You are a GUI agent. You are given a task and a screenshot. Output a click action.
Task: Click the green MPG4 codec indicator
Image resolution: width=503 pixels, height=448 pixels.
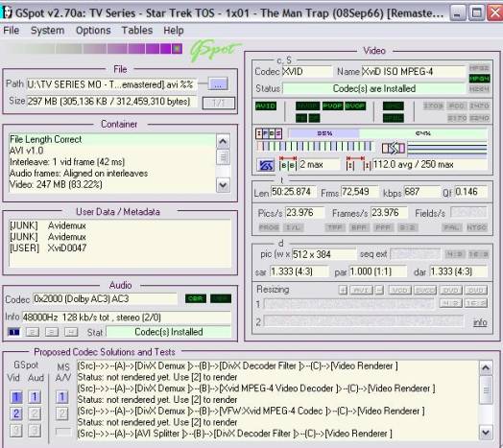(x=479, y=79)
